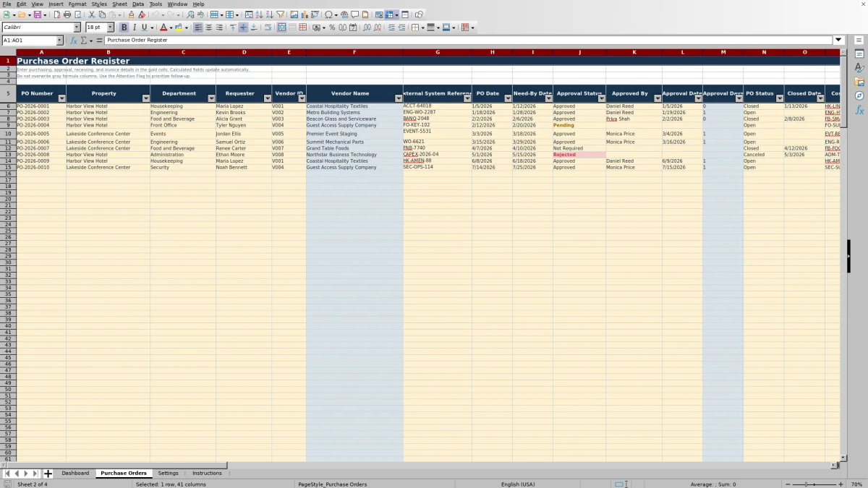The image size is (868, 488).
Task: Open Approved By column filter dropdown
Action: coord(657,98)
